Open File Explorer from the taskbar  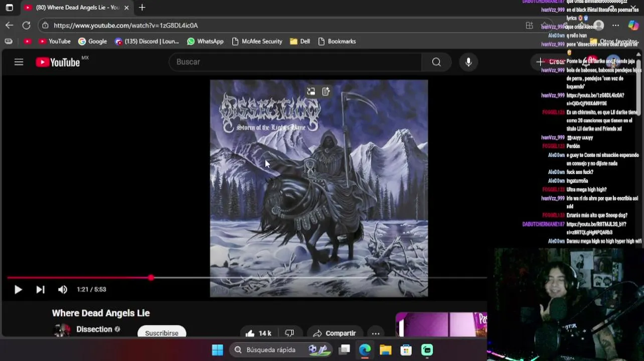(x=385, y=350)
